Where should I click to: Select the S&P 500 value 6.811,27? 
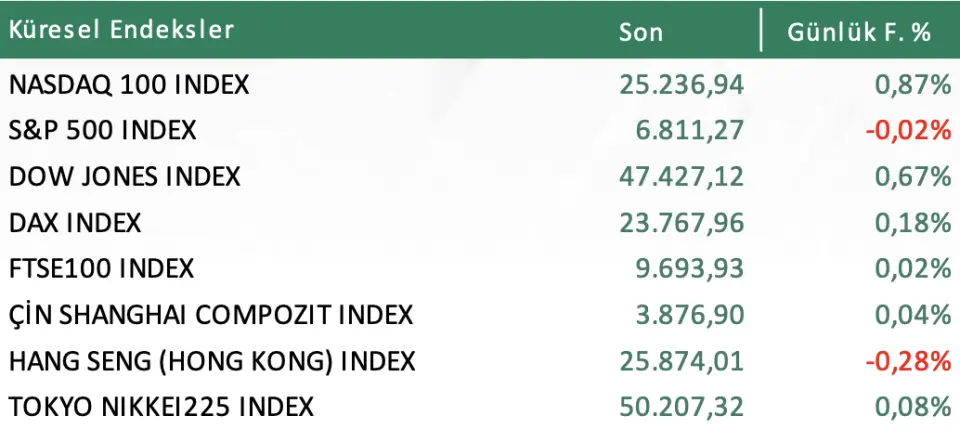tap(692, 131)
